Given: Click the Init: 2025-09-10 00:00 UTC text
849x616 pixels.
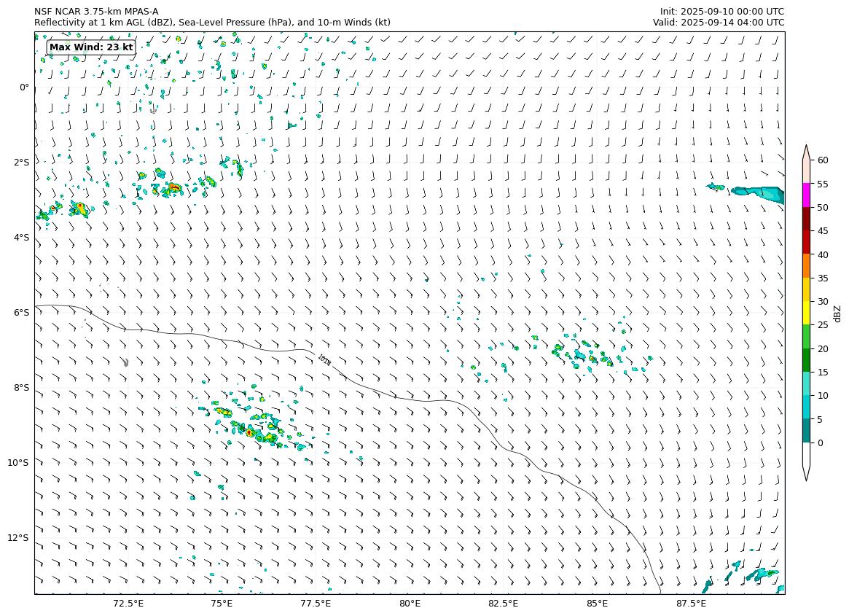Looking at the screenshot, I should (721, 12).
